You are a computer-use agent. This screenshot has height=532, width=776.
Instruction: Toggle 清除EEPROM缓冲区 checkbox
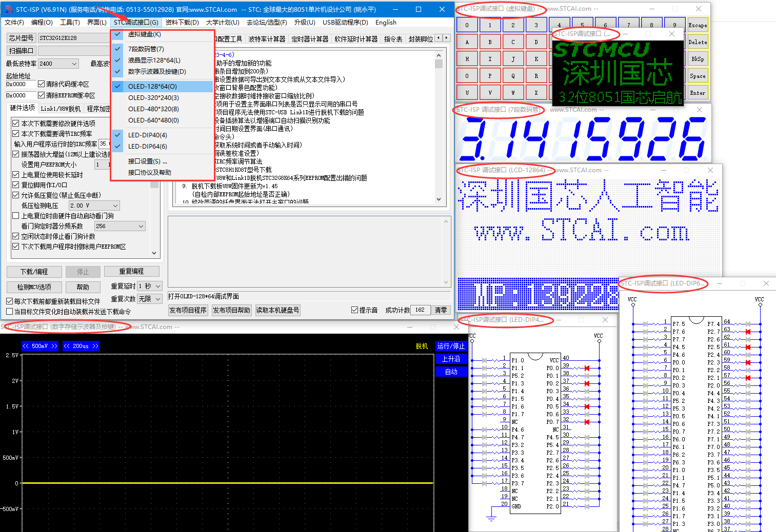click(42, 95)
